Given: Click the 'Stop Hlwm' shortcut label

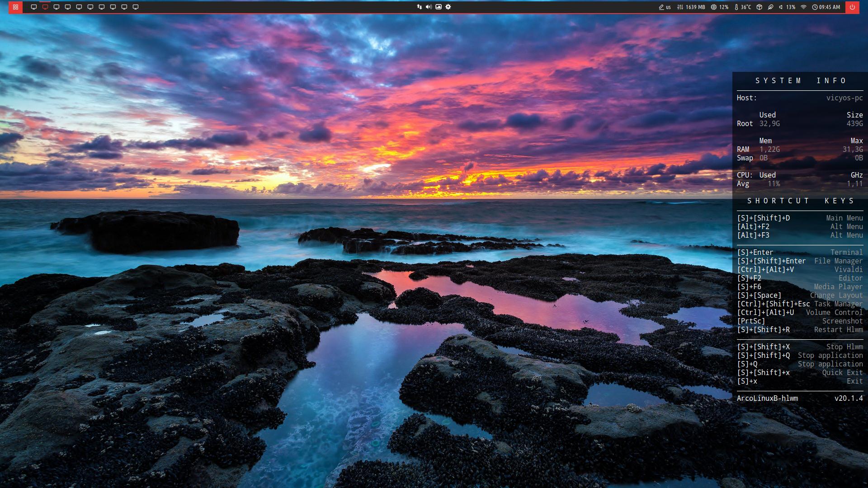Looking at the screenshot, I should (x=844, y=347).
